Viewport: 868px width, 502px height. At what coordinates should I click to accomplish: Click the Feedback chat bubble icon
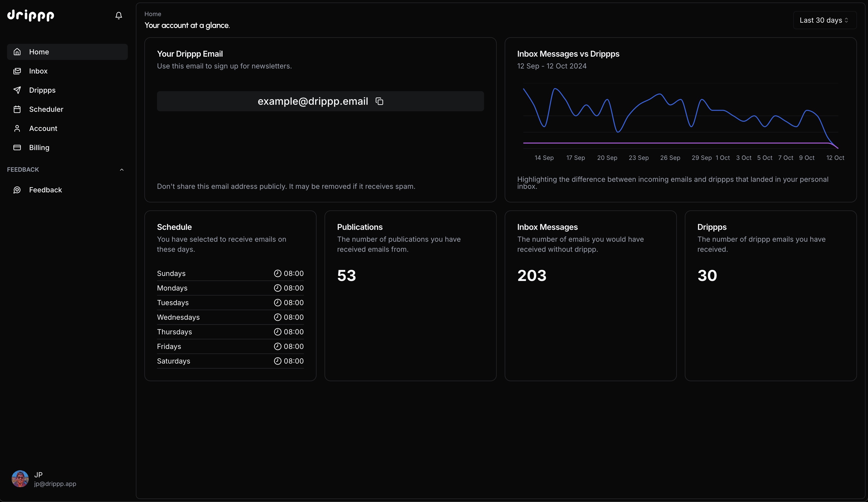click(x=17, y=190)
